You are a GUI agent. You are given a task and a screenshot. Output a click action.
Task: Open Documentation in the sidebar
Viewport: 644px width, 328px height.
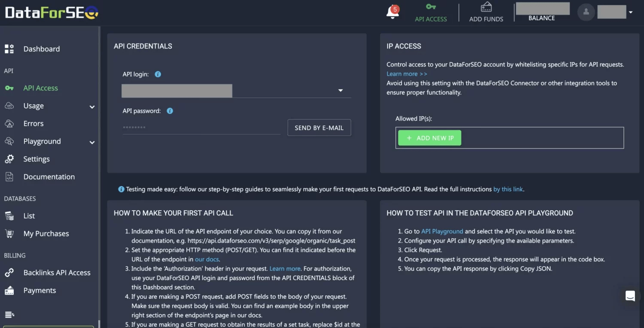click(49, 177)
